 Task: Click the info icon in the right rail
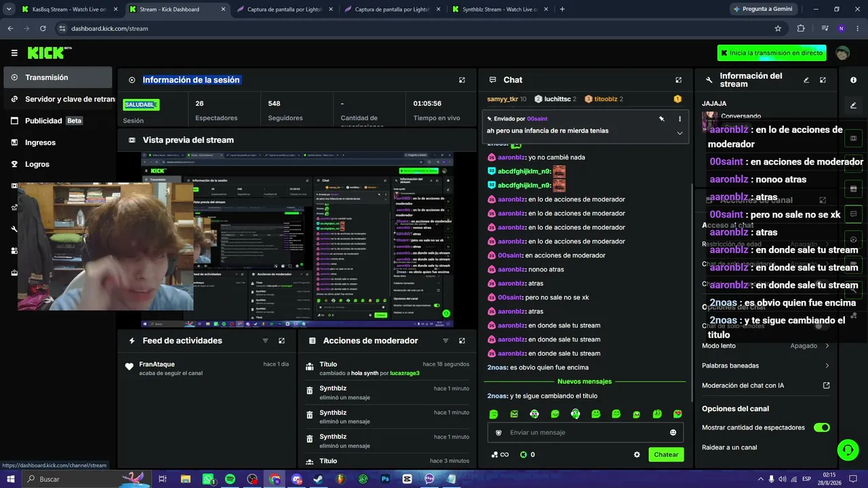coord(853,80)
